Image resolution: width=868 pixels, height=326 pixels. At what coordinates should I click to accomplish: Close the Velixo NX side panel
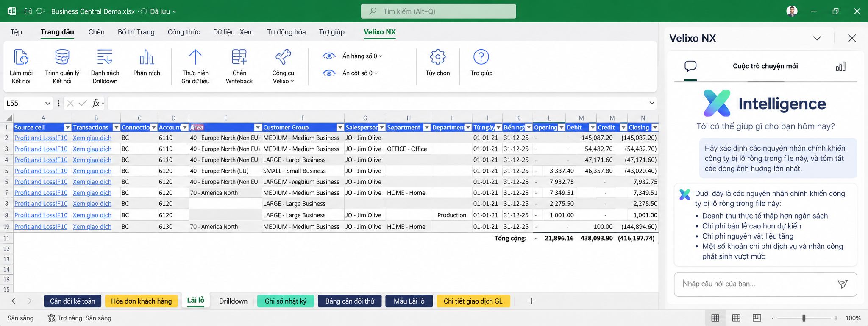tap(852, 38)
